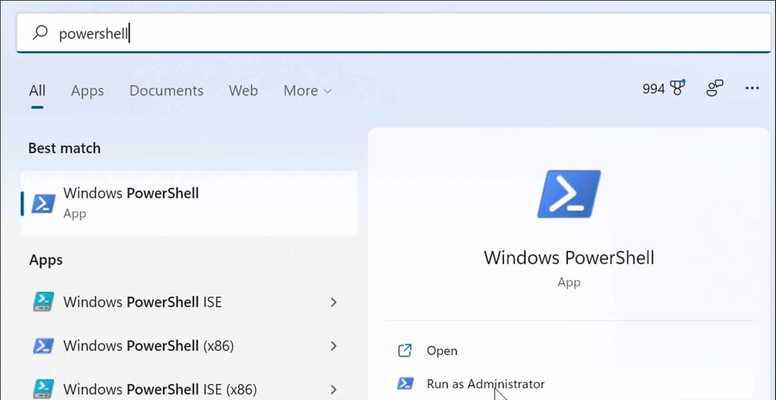Click the search box containing powershell
This screenshot has width=776, height=400.
point(393,33)
